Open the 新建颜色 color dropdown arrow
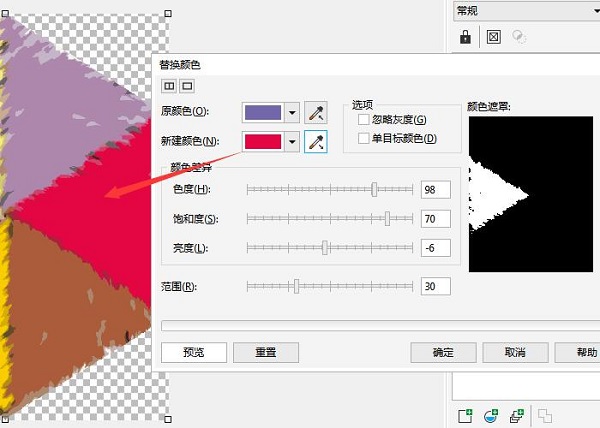600x428 pixels. click(x=293, y=142)
